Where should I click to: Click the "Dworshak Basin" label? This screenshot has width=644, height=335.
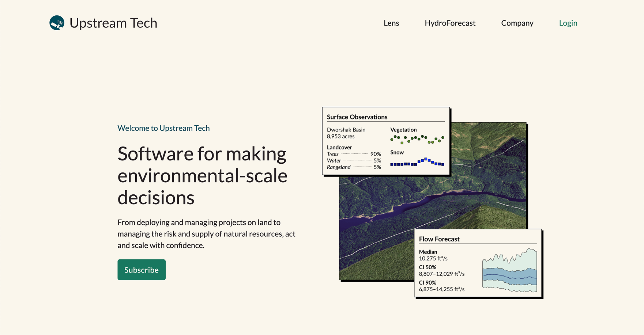click(346, 130)
